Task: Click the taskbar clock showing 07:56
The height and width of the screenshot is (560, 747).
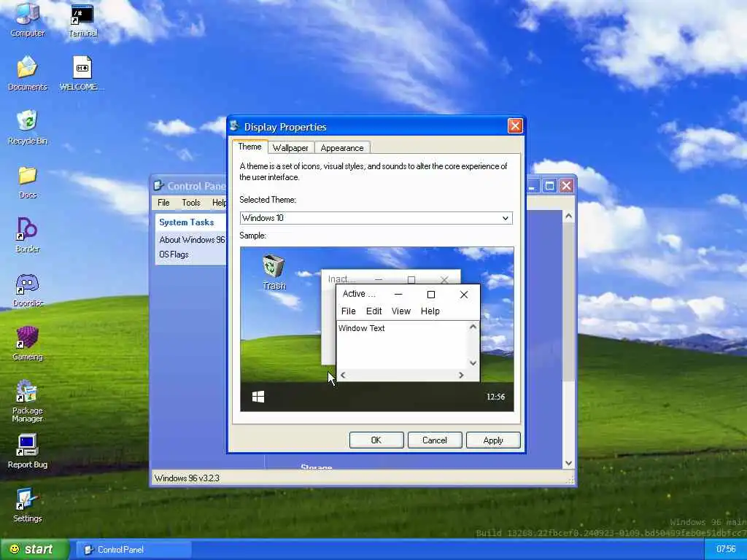Action: (726, 549)
